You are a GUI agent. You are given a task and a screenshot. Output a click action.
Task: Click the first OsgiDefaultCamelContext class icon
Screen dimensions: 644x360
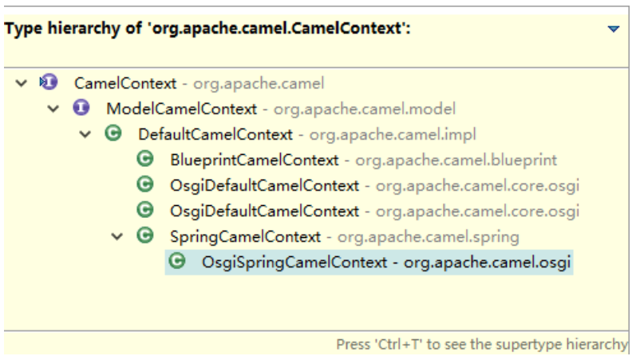click(x=144, y=184)
